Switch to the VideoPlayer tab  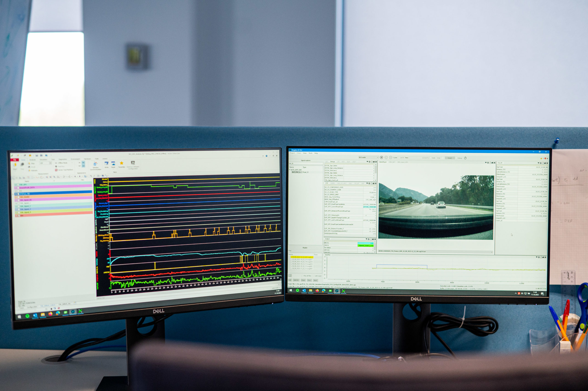[x=383, y=162]
